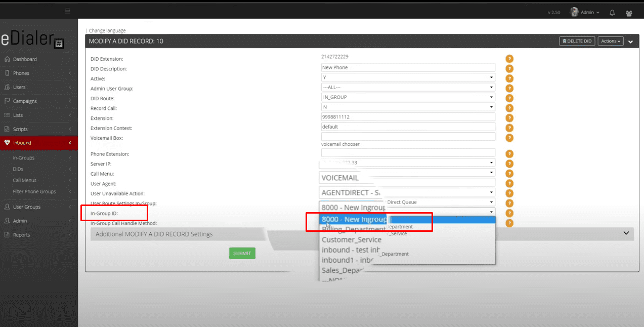Open the Server IP dropdown
The image size is (644, 327).
click(408, 162)
